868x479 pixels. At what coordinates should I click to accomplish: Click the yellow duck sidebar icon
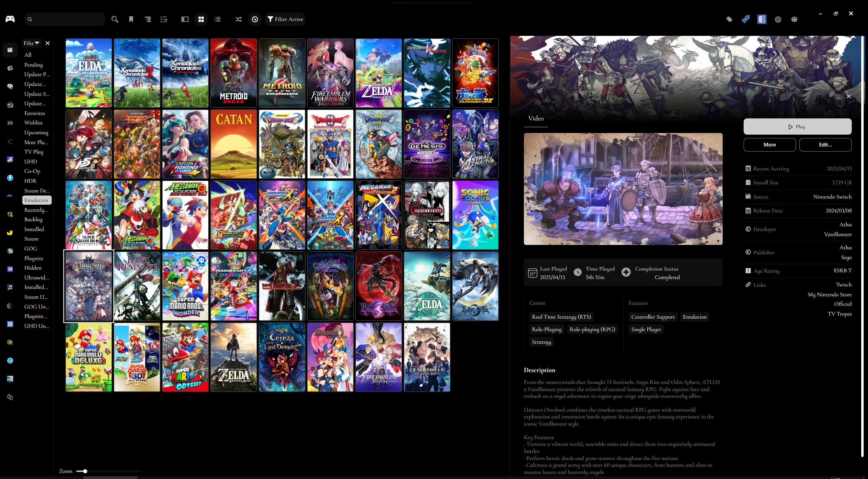pos(10,233)
